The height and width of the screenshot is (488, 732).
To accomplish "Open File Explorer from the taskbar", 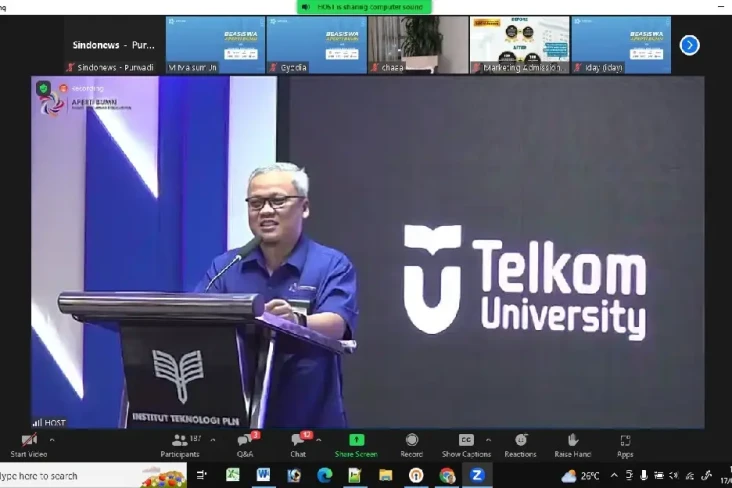I will click(x=386, y=475).
